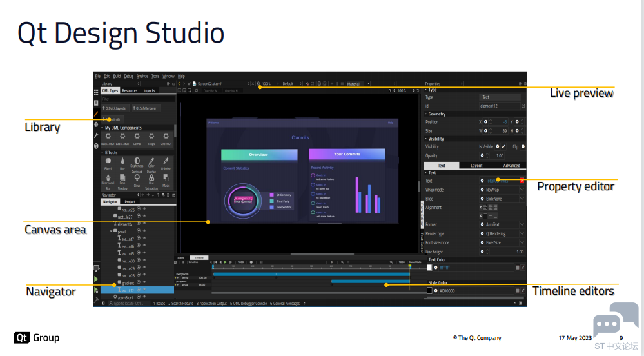Toggle the Is Visible checkbox

[503, 147]
